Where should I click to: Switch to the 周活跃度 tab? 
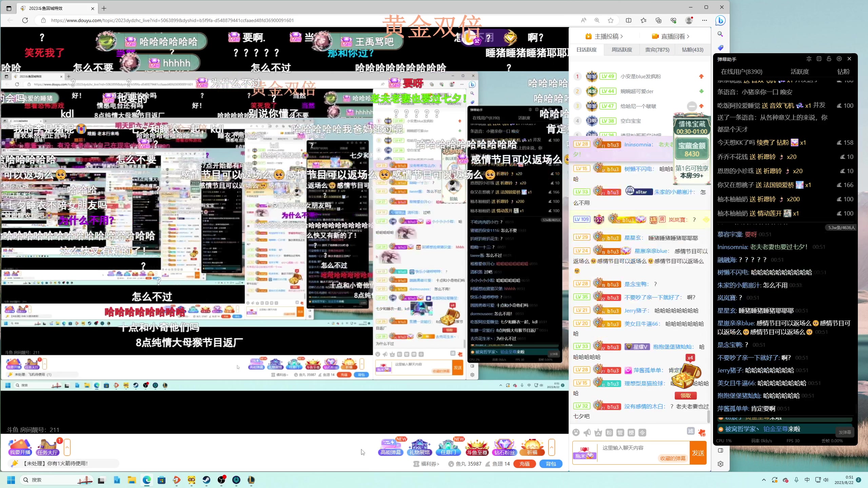(x=622, y=49)
